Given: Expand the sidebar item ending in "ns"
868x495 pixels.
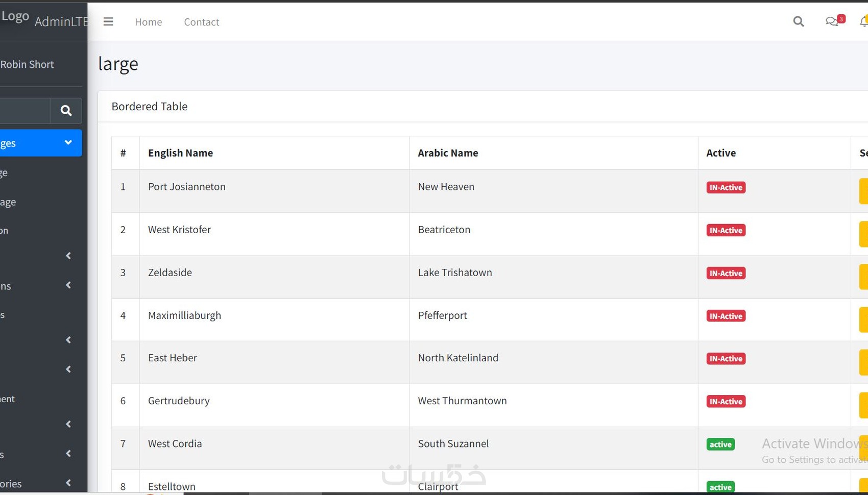Looking at the screenshot, I should click(x=68, y=285).
